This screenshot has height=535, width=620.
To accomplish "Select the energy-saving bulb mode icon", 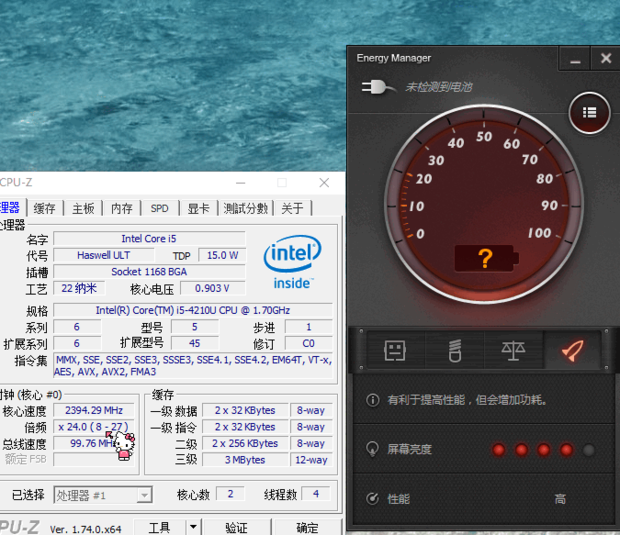I will tap(455, 350).
